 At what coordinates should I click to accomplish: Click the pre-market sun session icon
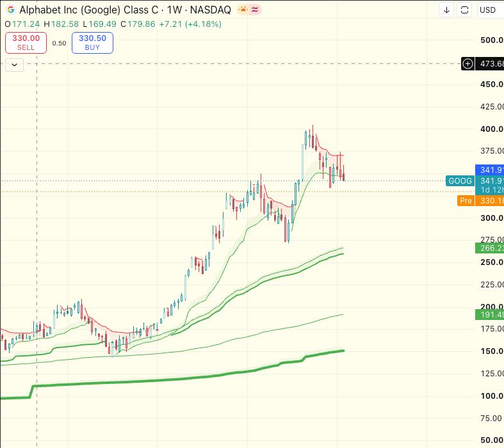coord(243,10)
